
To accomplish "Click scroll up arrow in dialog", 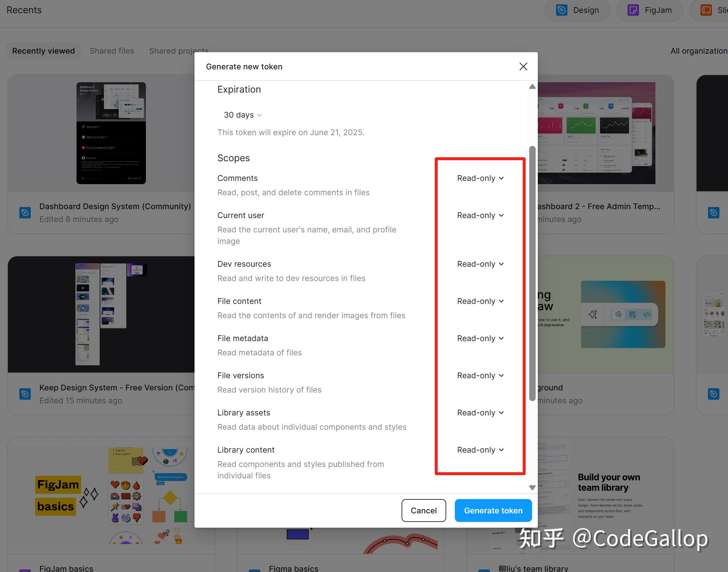I will (532, 87).
